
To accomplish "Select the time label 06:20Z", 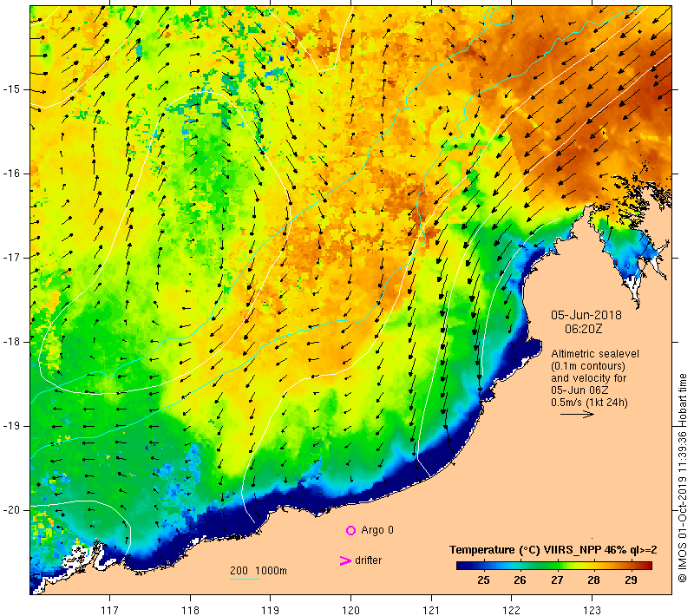I will click(583, 329).
